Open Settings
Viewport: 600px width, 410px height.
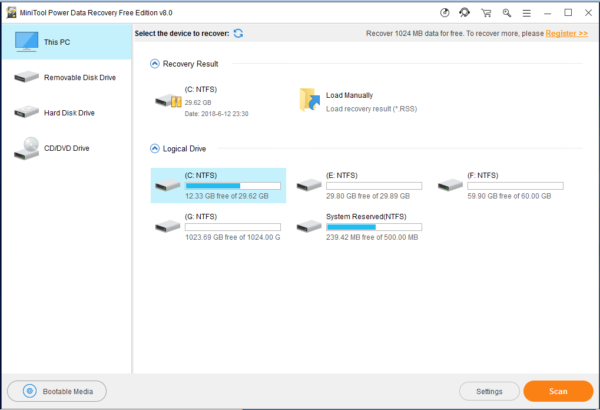pos(489,391)
